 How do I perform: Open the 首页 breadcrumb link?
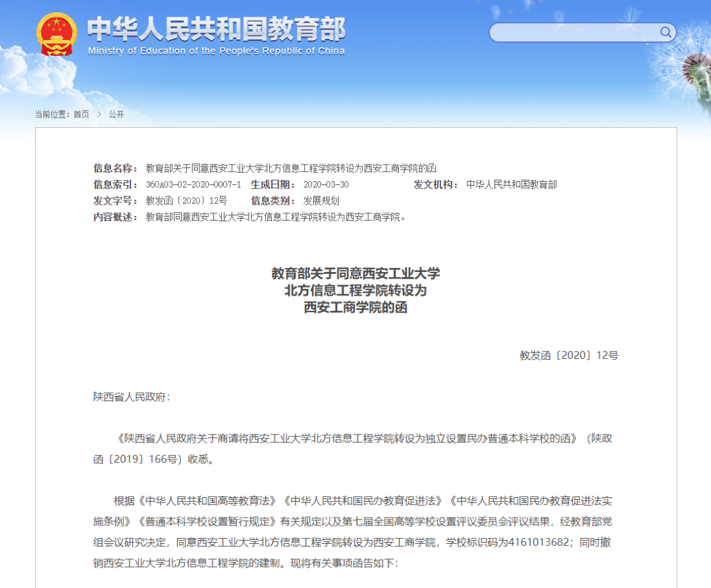tap(82, 115)
